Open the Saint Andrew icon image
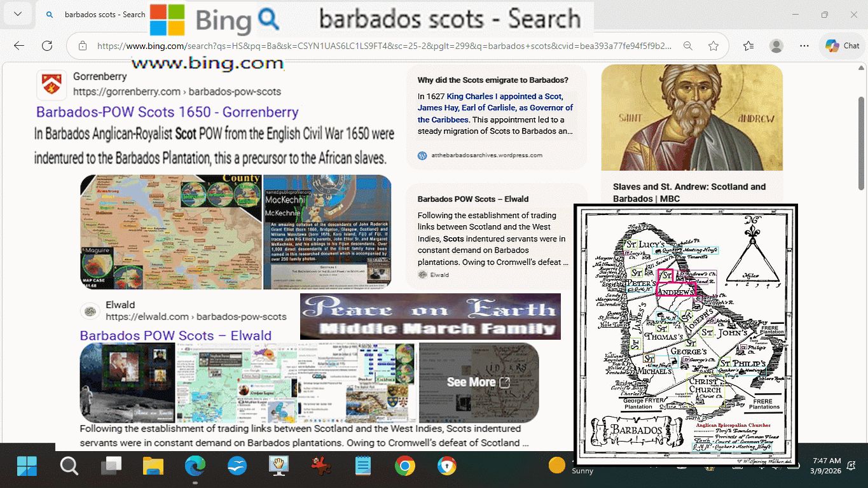The height and width of the screenshot is (488, 868). point(692,118)
